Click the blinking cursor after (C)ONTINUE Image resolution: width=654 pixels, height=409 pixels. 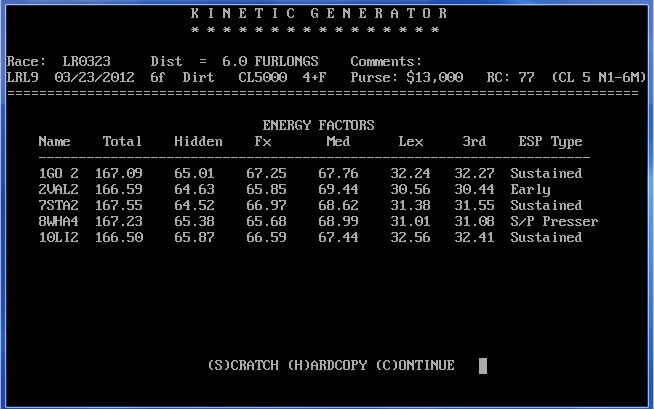(483, 366)
